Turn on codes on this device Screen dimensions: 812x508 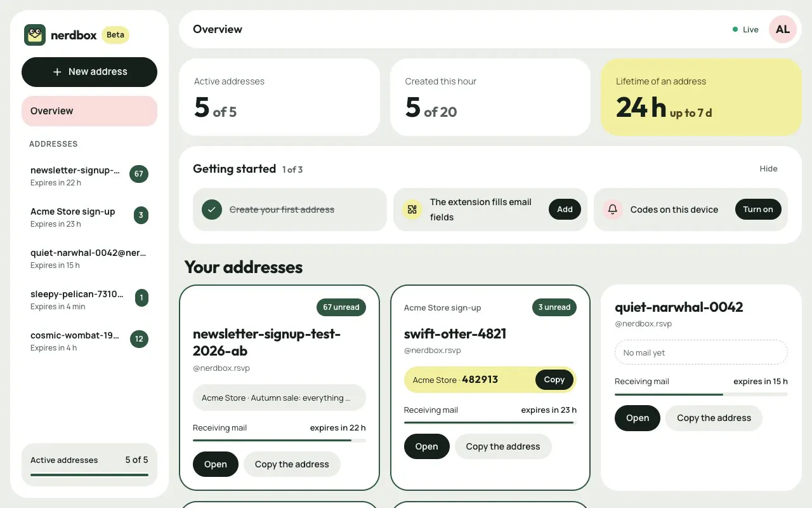(758, 210)
